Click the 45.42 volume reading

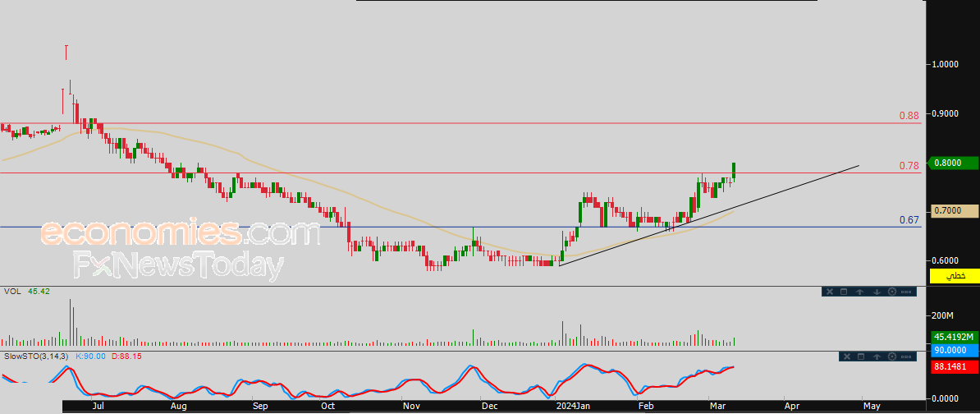(38, 292)
